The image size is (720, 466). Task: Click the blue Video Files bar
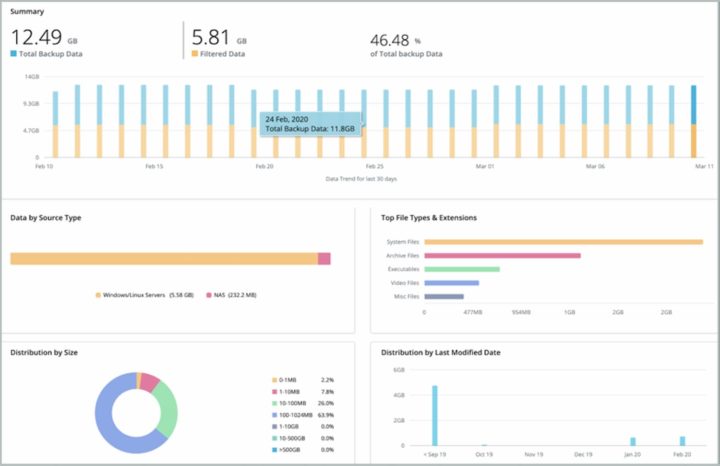pyautogui.click(x=451, y=283)
